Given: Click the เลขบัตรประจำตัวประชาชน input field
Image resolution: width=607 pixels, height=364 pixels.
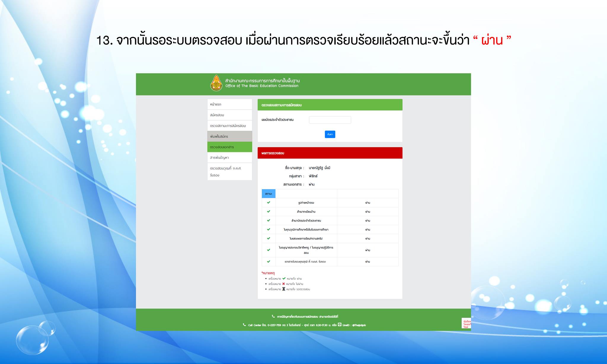Looking at the screenshot, I should tap(330, 120).
